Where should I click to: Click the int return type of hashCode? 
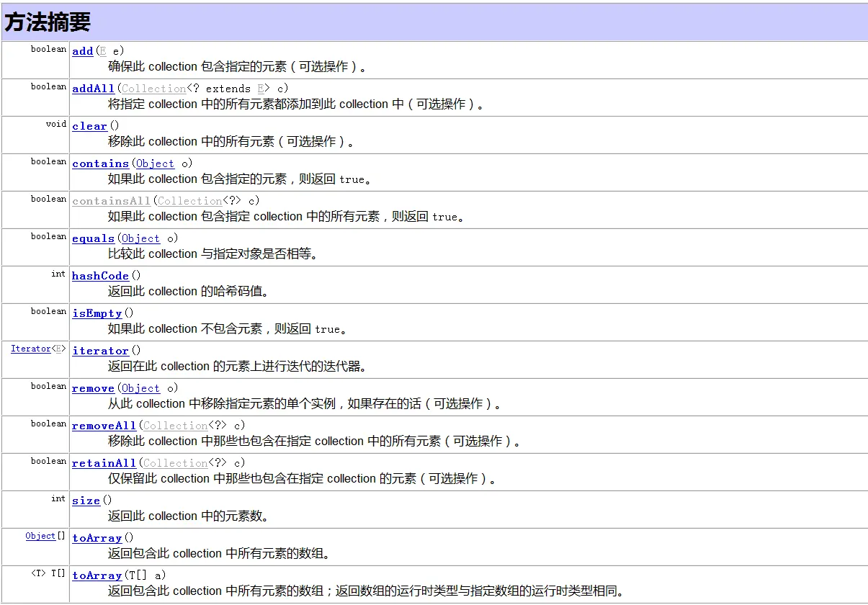[x=58, y=274]
